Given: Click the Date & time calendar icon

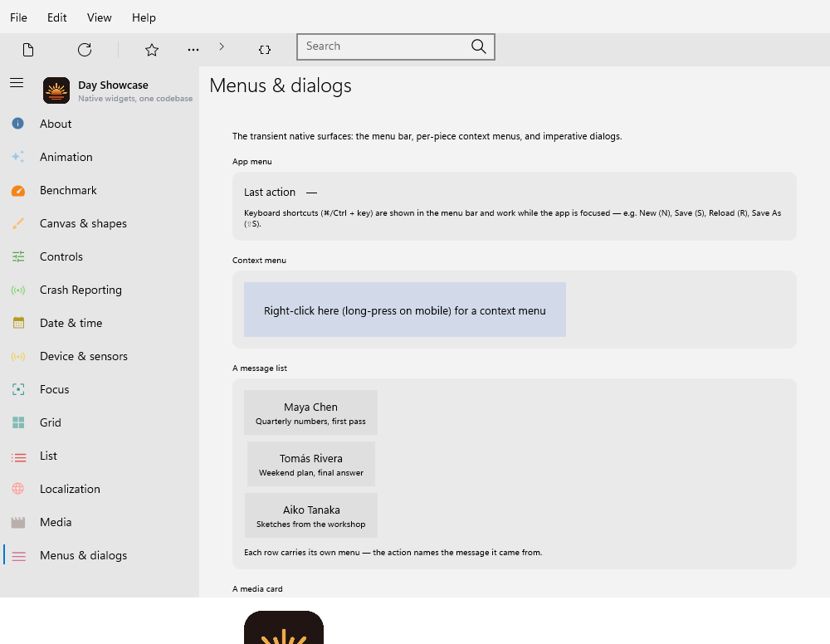Looking at the screenshot, I should (x=18, y=323).
